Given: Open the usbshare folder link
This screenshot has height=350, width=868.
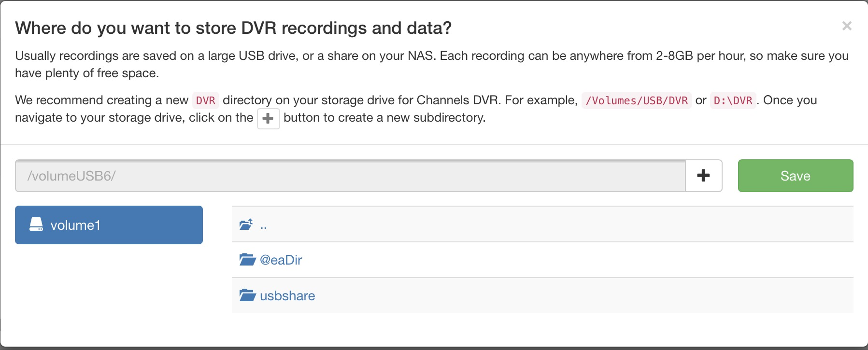Looking at the screenshot, I should tap(287, 295).
